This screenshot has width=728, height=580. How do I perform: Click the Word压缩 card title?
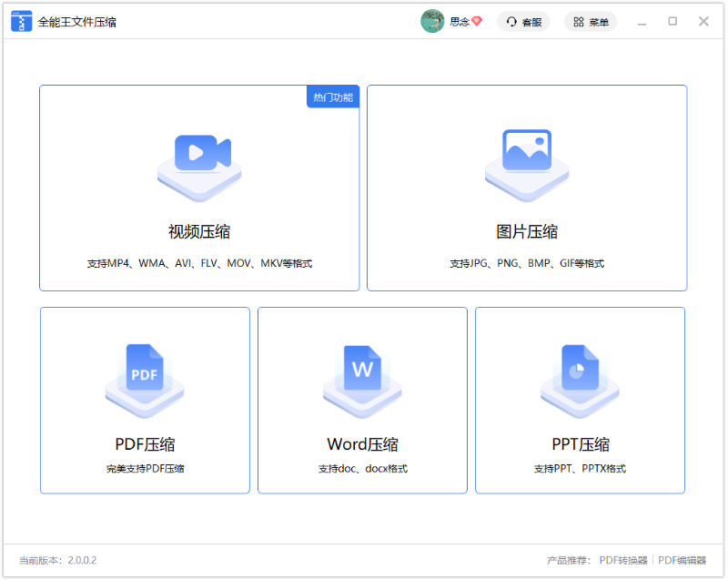[x=362, y=444]
